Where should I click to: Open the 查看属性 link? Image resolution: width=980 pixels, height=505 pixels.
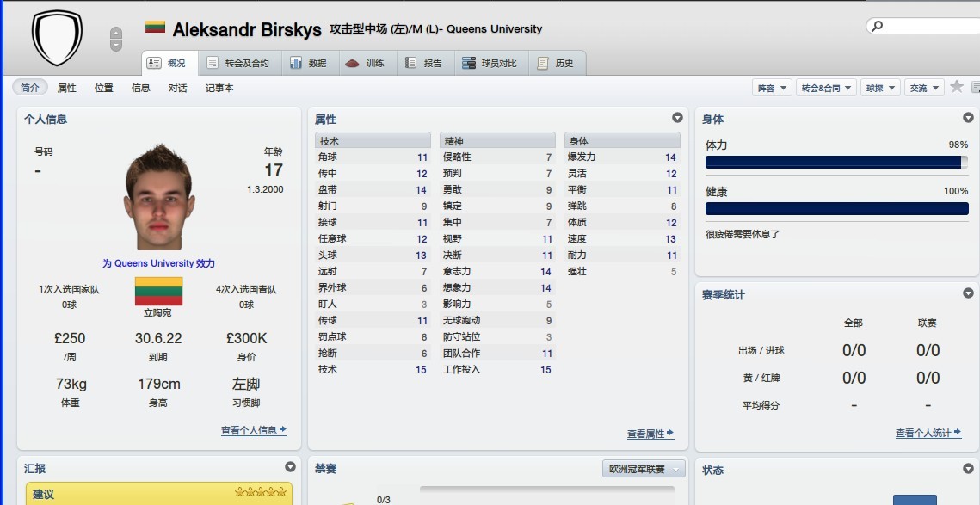(650, 434)
